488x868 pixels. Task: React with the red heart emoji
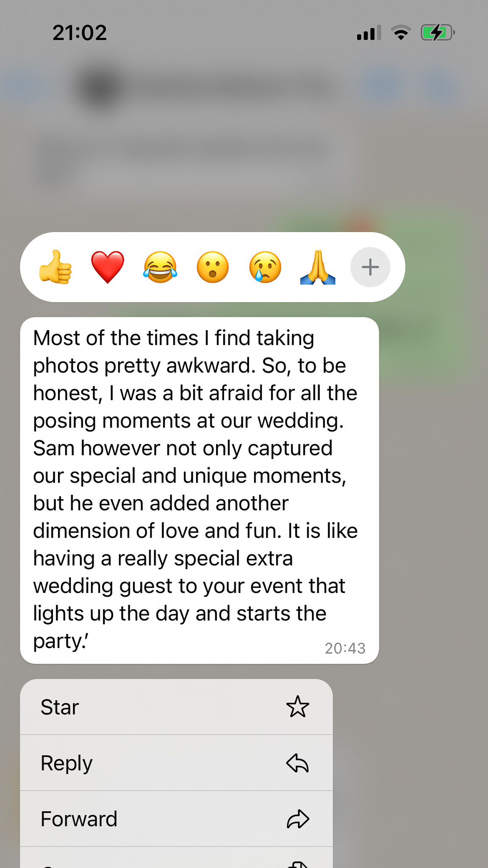pos(108,267)
